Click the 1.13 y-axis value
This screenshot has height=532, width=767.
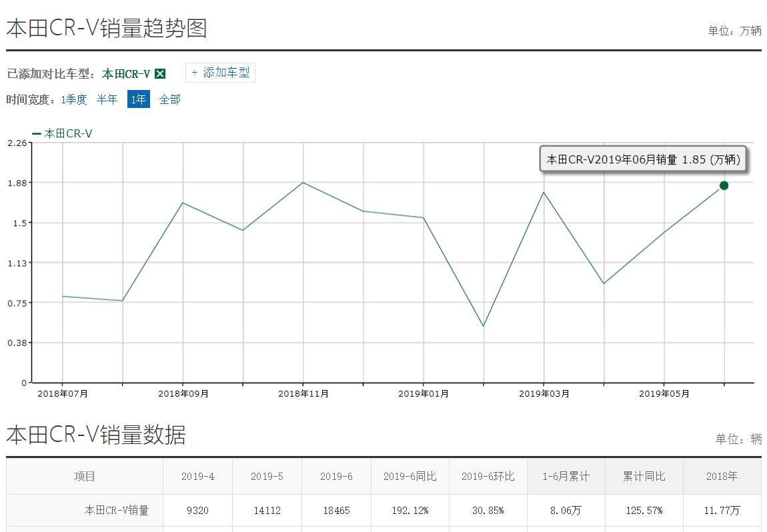(17, 263)
